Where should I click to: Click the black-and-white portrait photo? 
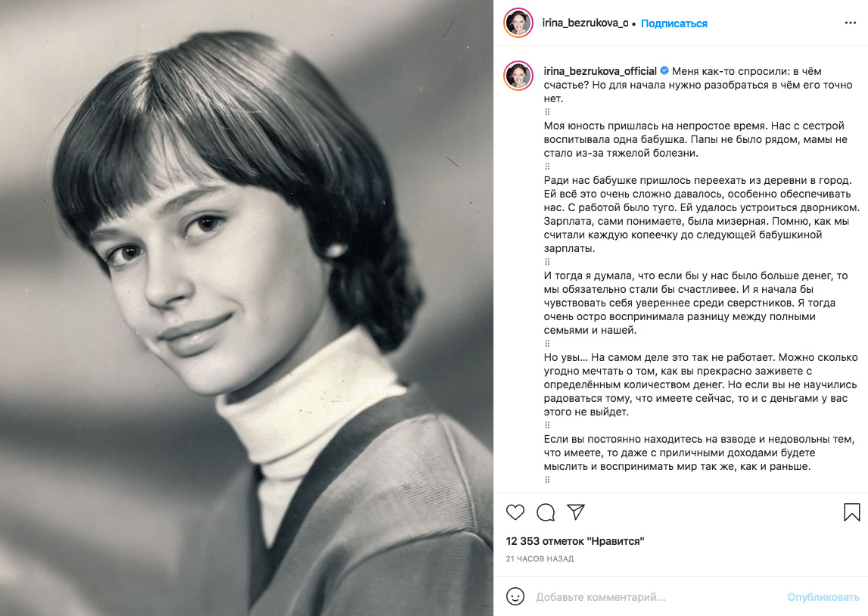click(247, 308)
